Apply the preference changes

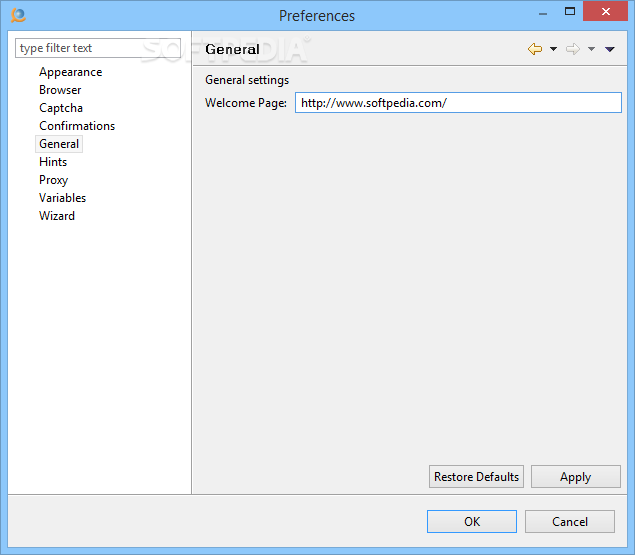[x=575, y=477]
